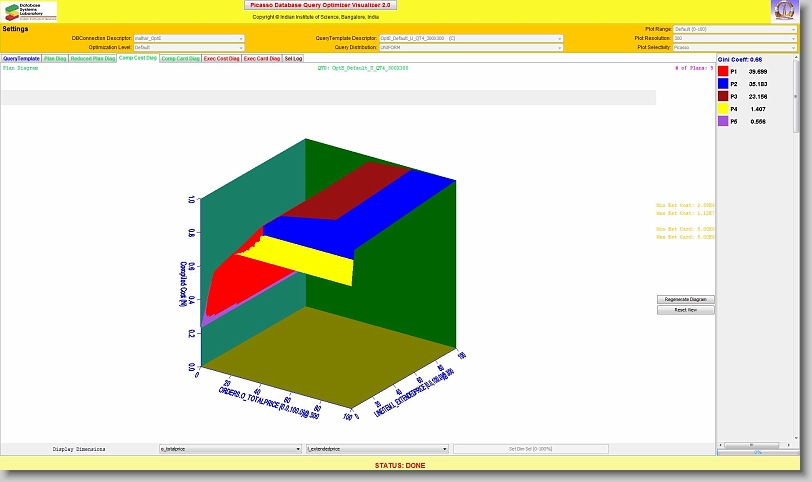Open the o_totalprice display dimension dropdown
The width and height of the screenshot is (812, 482).
click(x=230, y=449)
